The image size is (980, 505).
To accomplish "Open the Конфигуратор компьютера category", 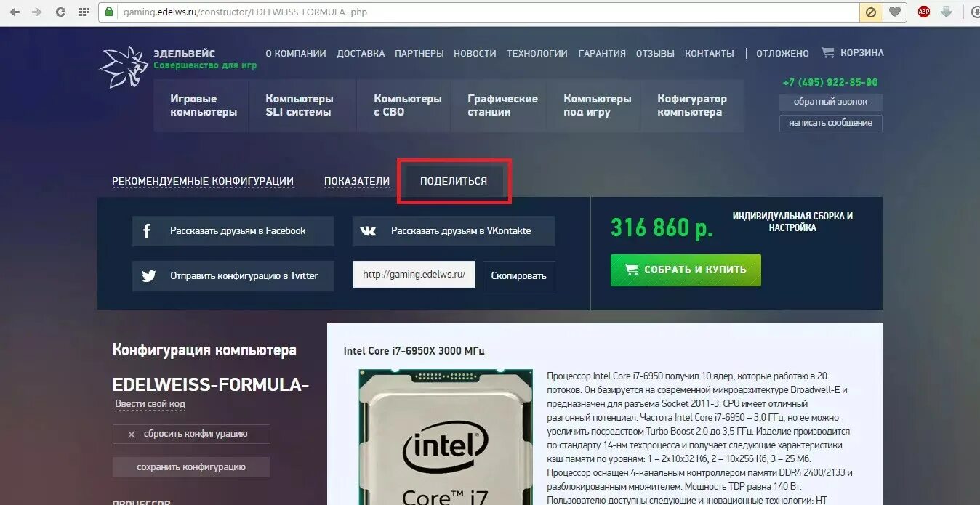I will click(x=693, y=105).
